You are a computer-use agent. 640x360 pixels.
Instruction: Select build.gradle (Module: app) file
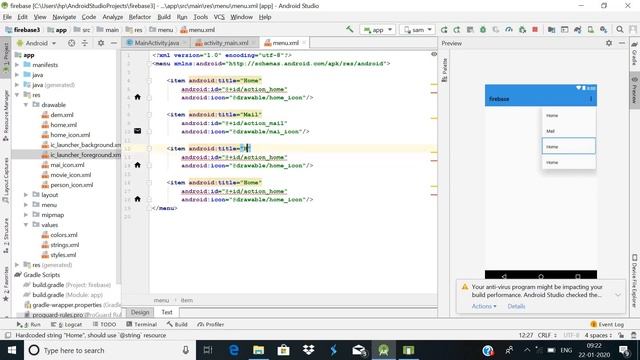pos(63,295)
